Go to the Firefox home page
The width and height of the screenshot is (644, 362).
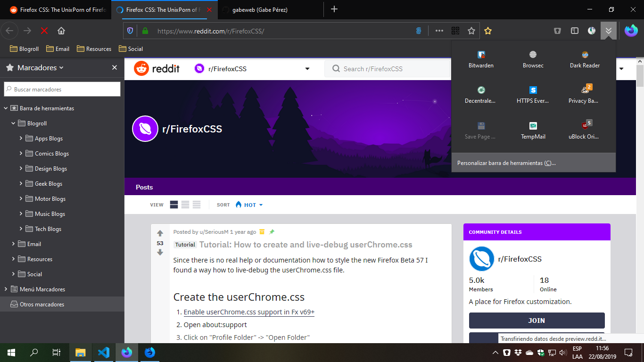click(61, 31)
